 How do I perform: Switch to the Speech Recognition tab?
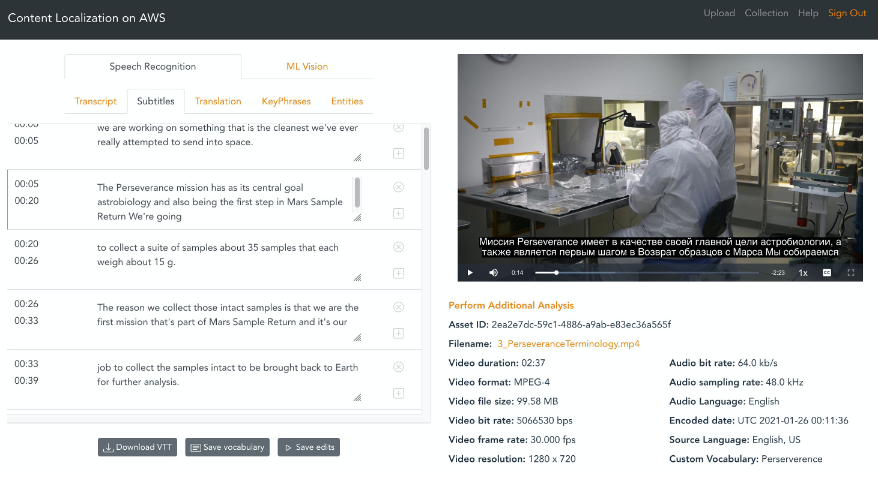[x=152, y=67]
